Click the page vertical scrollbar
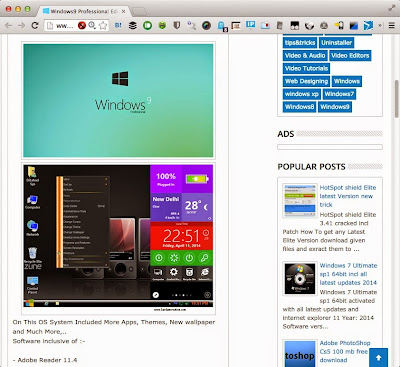The width and height of the screenshot is (400, 367). (396, 99)
